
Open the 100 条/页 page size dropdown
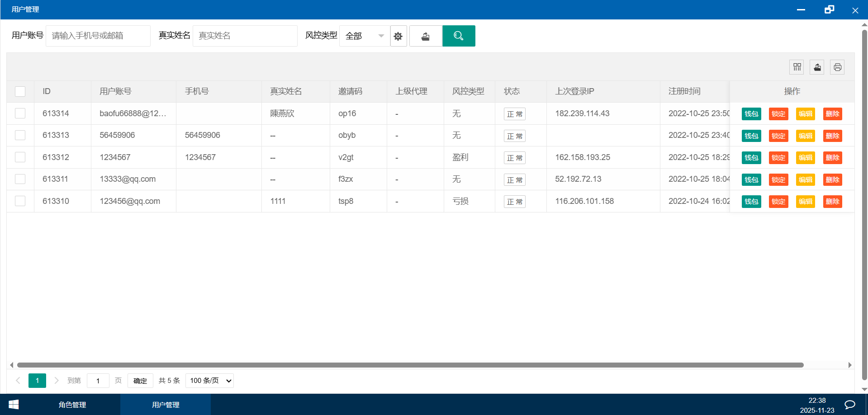(210, 381)
